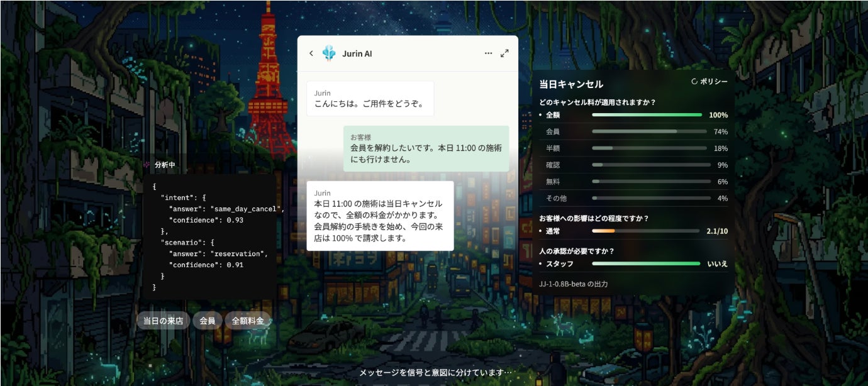The height and width of the screenshot is (386, 868).
Task: Click the 100% value in 全額 row
Action: click(718, 115)
